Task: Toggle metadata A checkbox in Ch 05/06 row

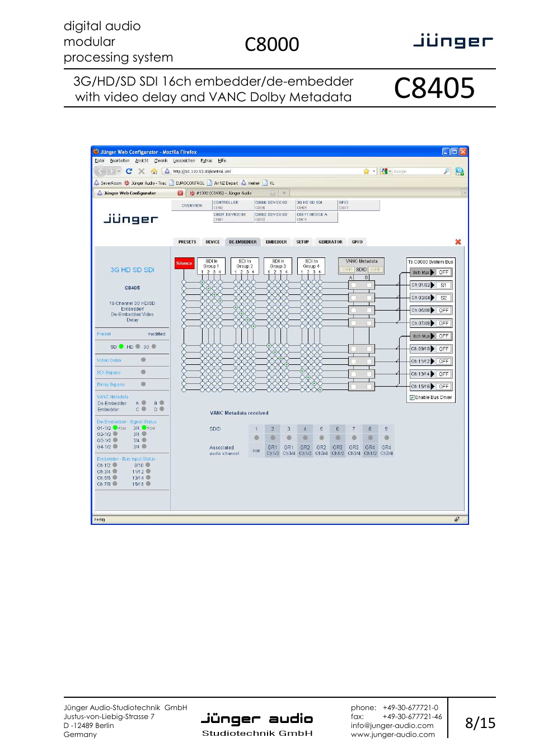Action: [x=353, y=310]
